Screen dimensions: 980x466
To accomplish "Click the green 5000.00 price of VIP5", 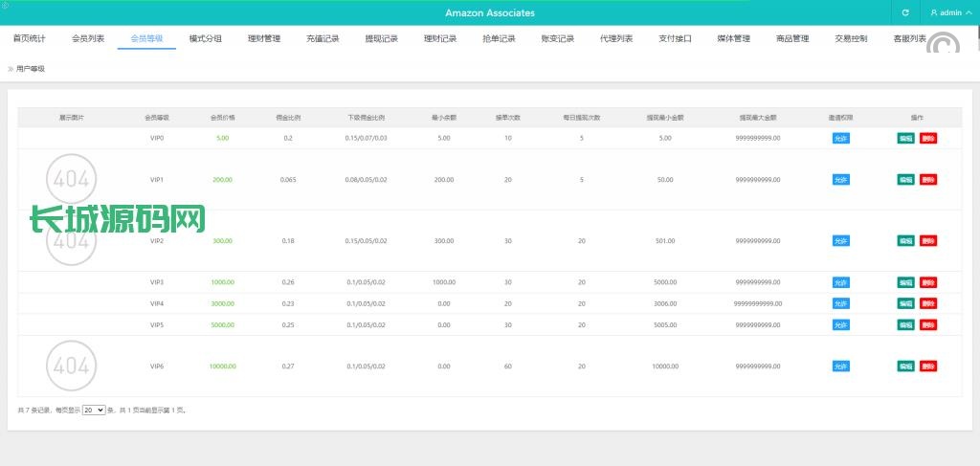I will 222,324.
